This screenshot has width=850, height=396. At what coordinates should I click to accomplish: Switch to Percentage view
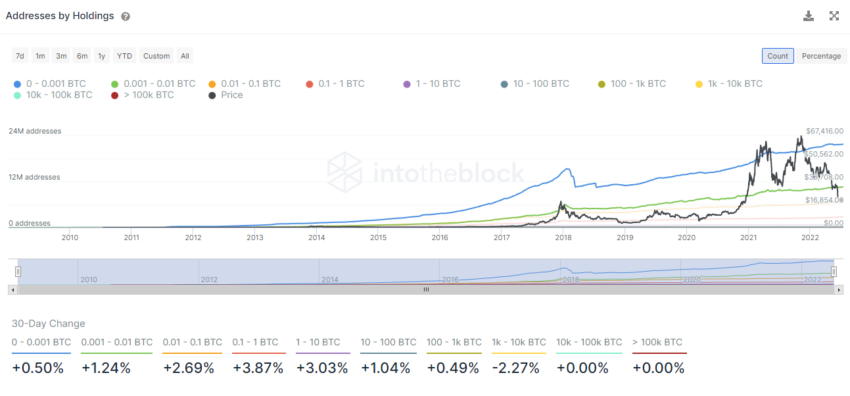point(821,56)
